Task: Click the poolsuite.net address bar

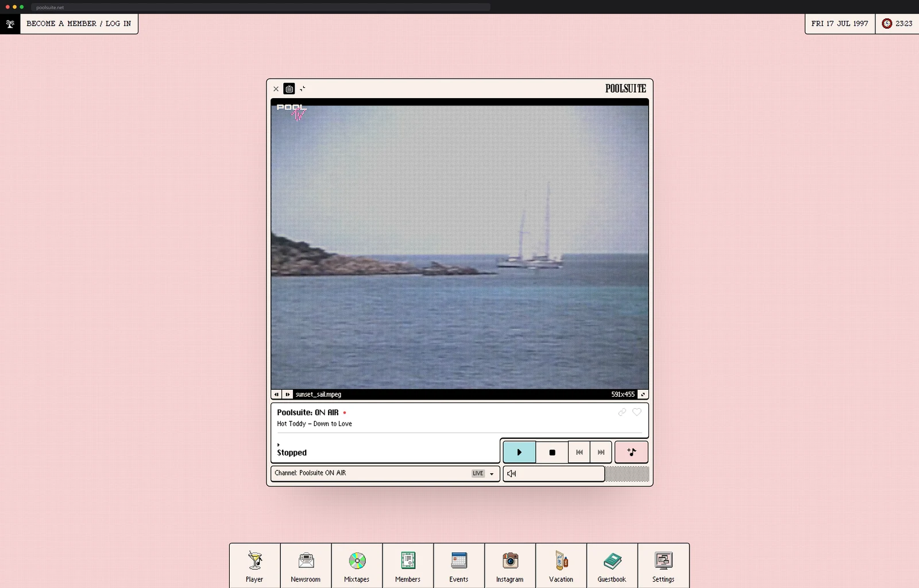Action: tap(261, 7)
